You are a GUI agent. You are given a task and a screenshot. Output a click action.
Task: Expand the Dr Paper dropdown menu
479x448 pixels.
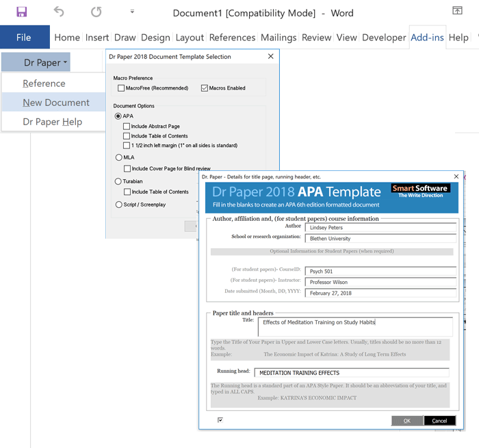45,63
